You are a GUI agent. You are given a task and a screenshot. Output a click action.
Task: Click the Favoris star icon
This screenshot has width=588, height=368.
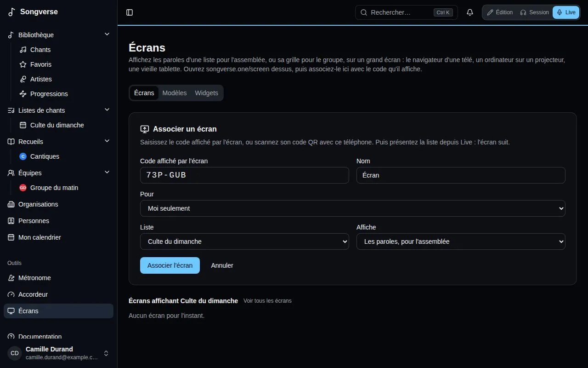23,64
